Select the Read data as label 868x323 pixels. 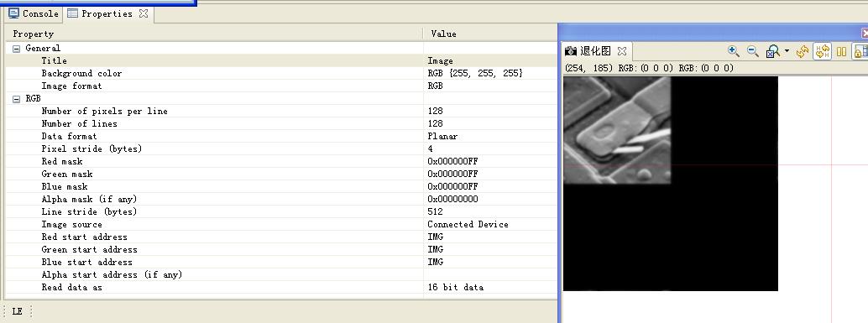coord(71,288)
